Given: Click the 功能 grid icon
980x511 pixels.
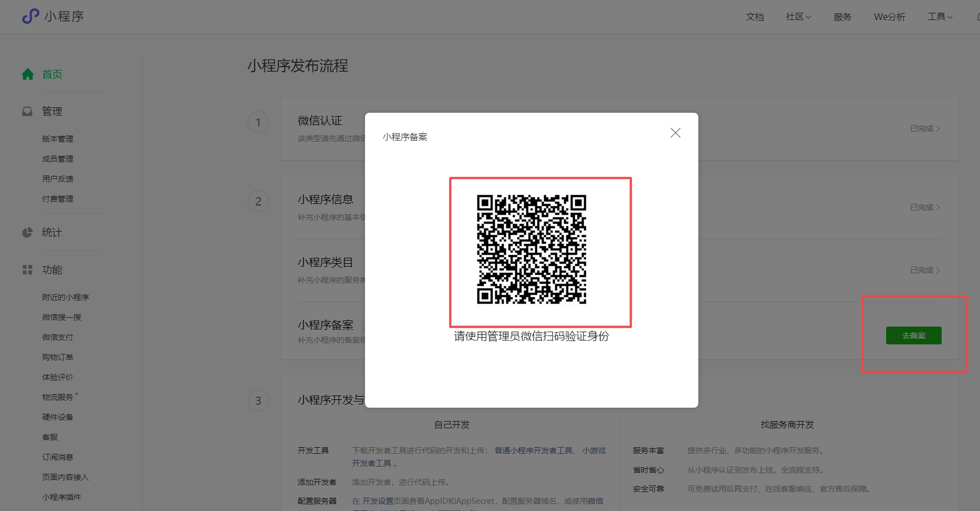Looking at the screenshot, I should click(27, 270).
